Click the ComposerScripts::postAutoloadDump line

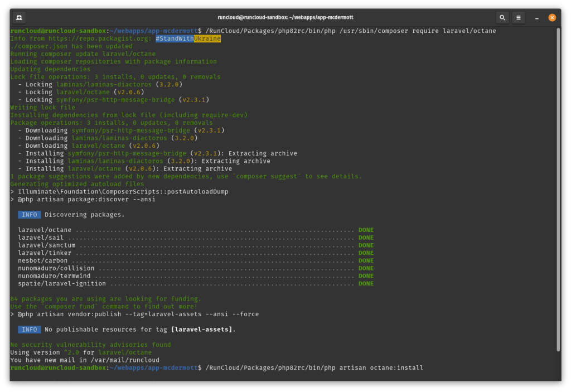pos(119,191)
